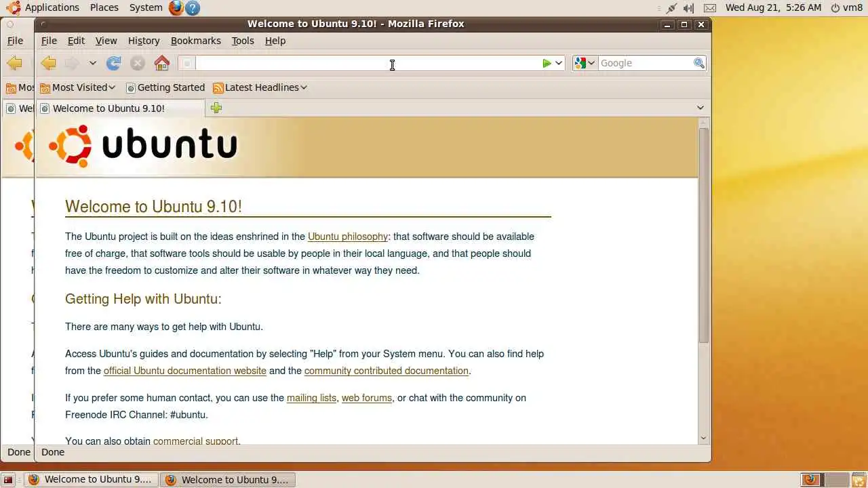Open the search engine chooser arrow
The width and height of the screenshot is (868, 488).
coord(591,63)
